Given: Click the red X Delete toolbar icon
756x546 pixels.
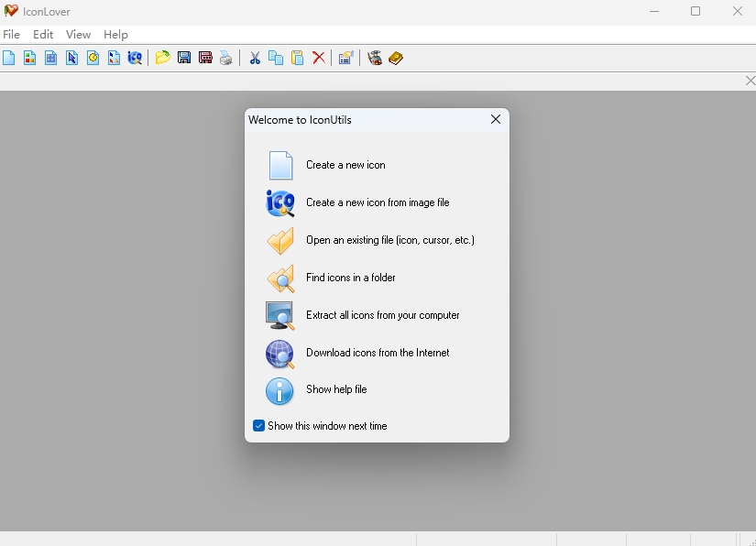Looking at the screenshot, I should (x=319, y=58).
